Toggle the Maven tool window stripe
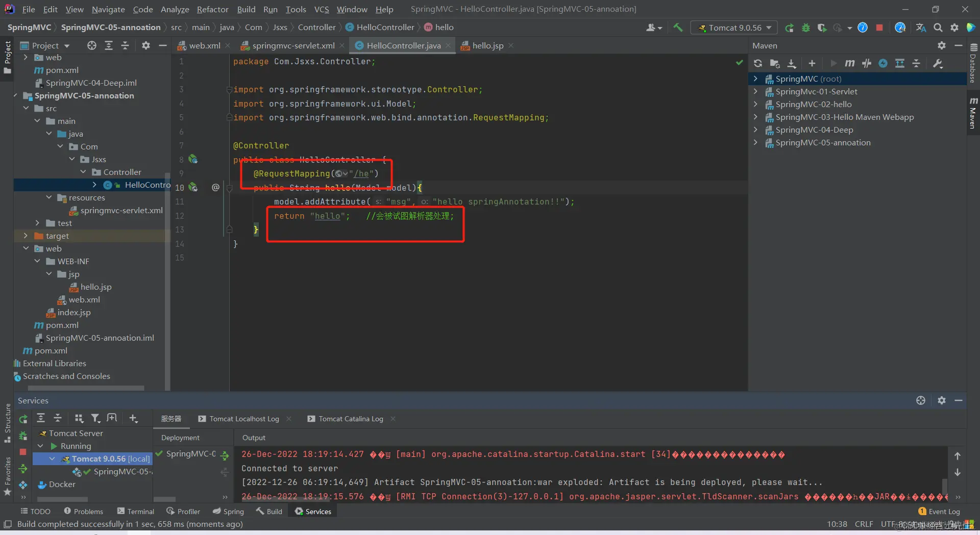The height and width of the screenshot is (535, 980). [x=973, y=113]
